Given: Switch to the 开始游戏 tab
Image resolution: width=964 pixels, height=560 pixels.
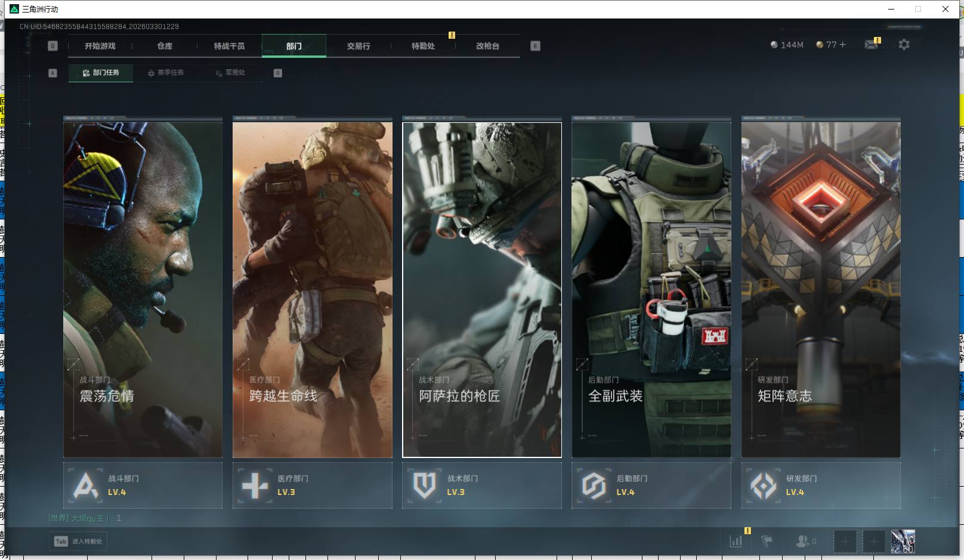Looking at the screenshot, I should pos(100,46).
